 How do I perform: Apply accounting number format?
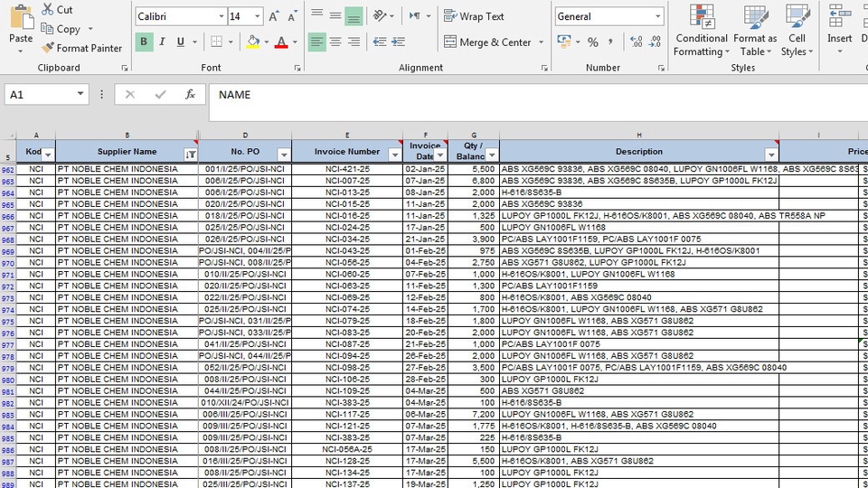click(x=564, y=42)
